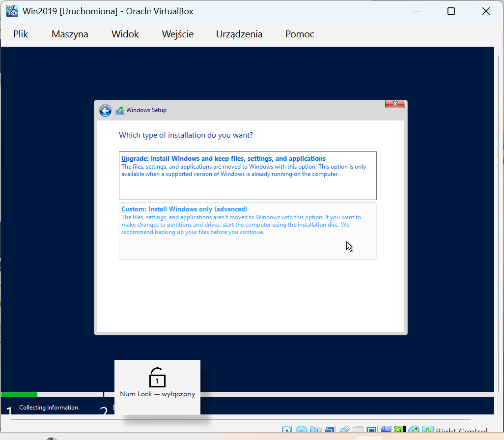
Task: Open the hard disk activity status icon
Action: click(286, 429)
